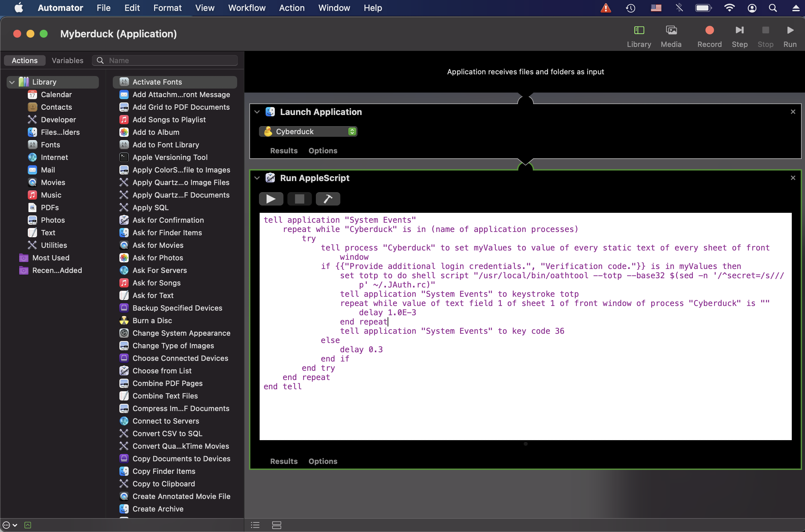The height and width of the screenshot is (532, 805).
Task: Step through the workflow using Step icon
Action: point(740,30)
